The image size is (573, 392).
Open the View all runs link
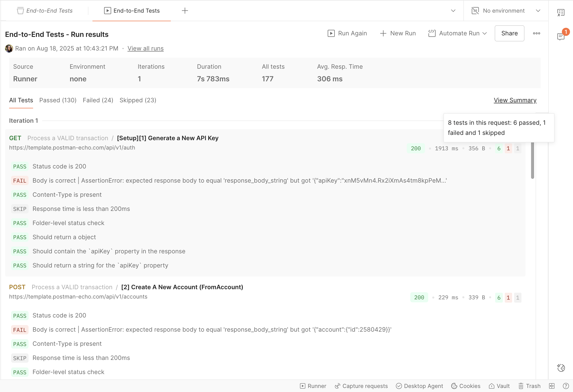(x=146, y=48)
